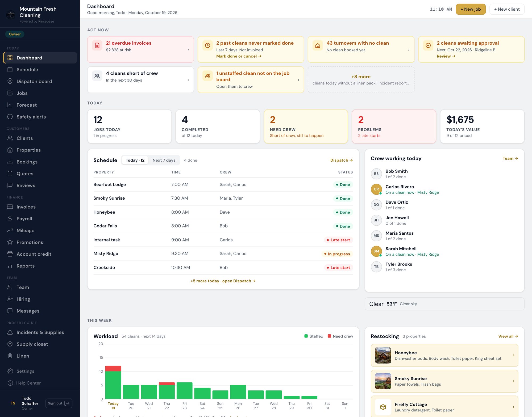
Task: Click the Invoices card icon
Action: coord(10,207)
